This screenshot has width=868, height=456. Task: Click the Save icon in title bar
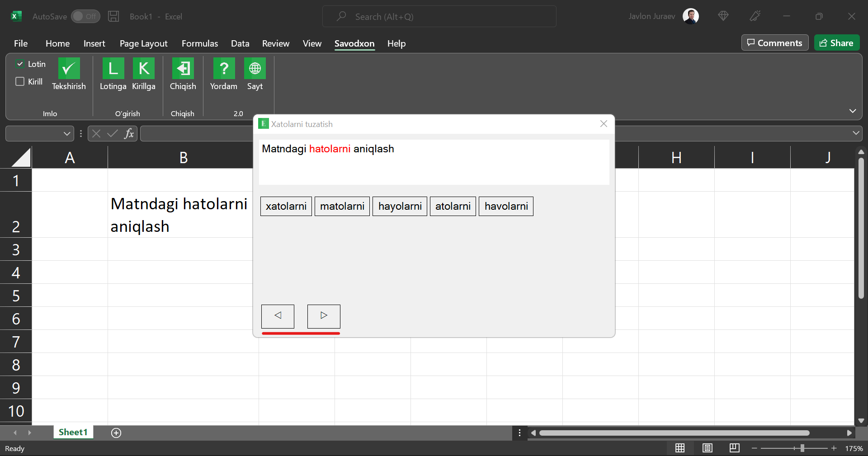point(113,17)
